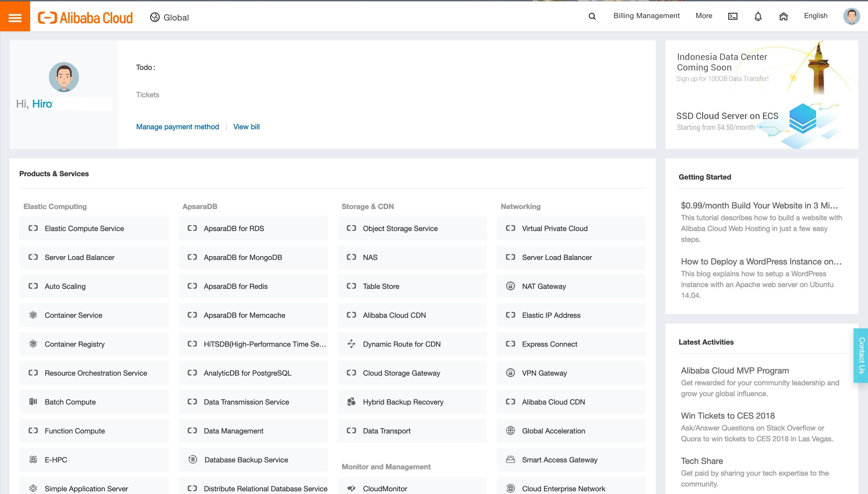Launch the Cloud Shell terminal icon
Image resolution: width=868 pixels, height=494 pixels.
point(733,16)
